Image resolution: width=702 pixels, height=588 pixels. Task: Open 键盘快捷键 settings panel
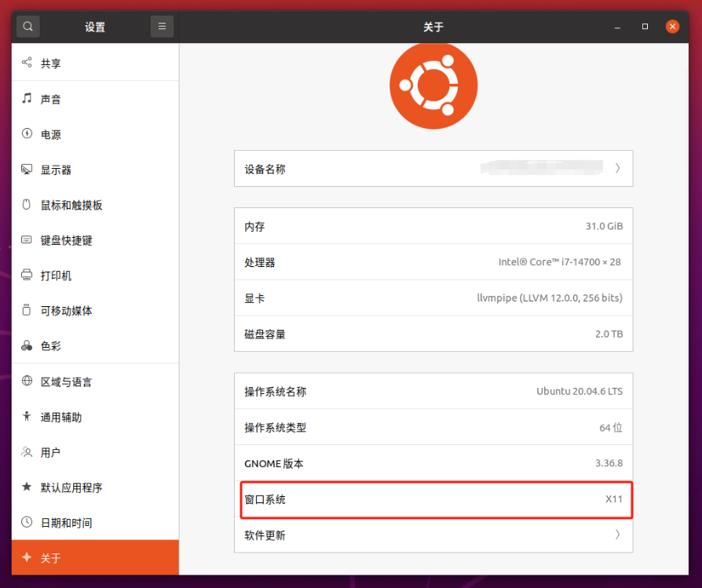[x=67, y=240]
